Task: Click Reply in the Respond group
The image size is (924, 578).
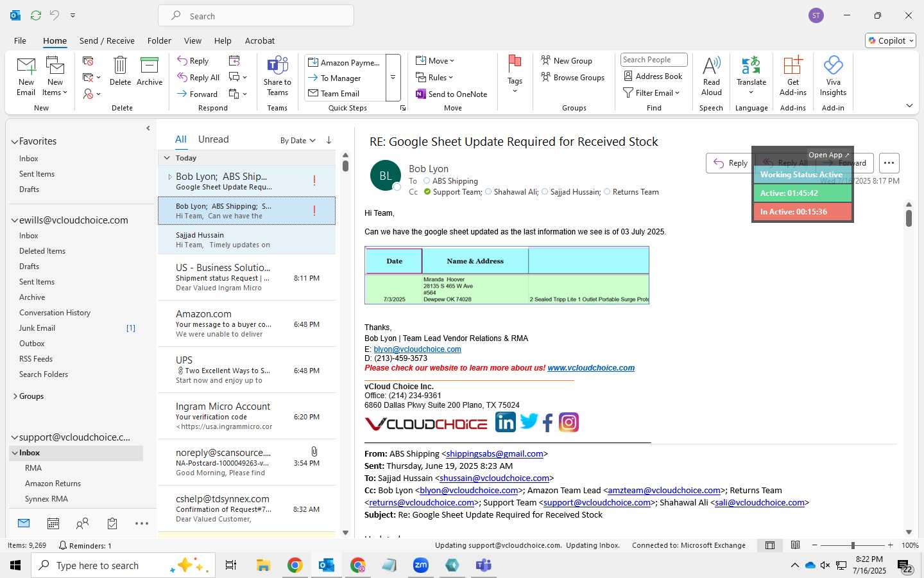Action: [193, 61]
